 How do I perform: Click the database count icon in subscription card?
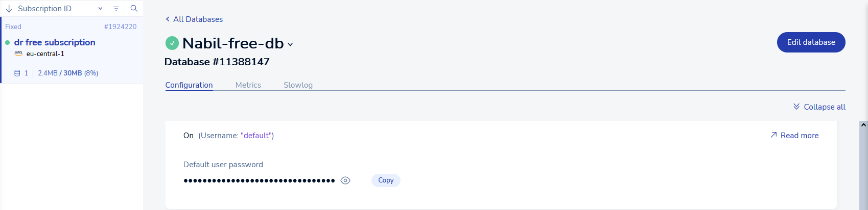click(x=17, y=73)
